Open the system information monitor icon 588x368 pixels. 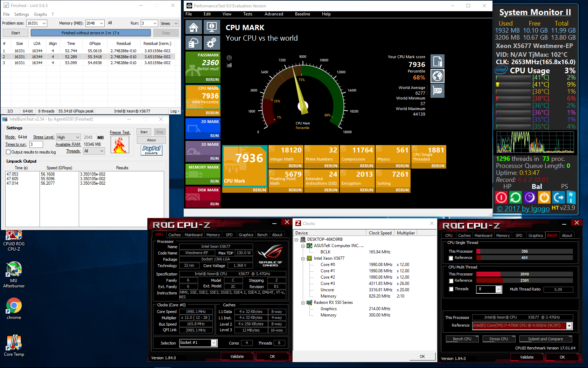(x=211, y=27)
